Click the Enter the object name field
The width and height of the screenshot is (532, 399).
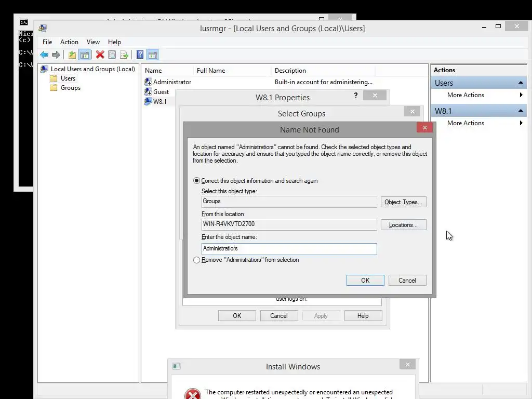coord(289,249)
